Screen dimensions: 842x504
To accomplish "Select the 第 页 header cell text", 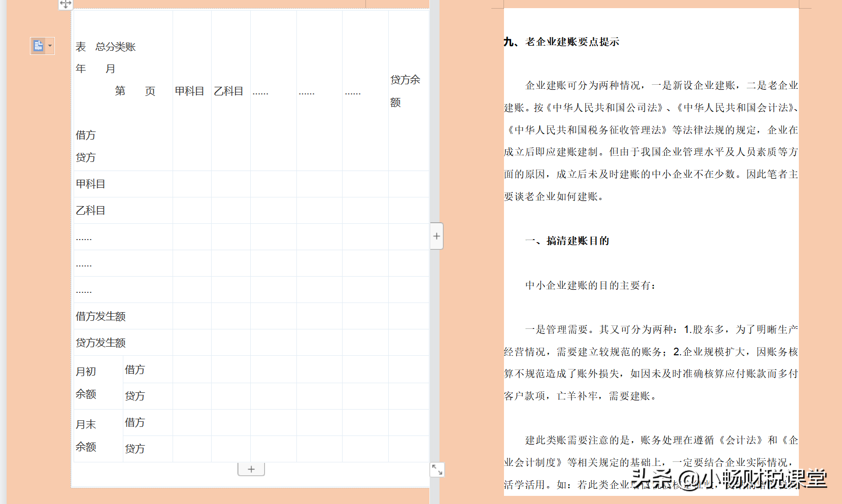I will tap(134, 91).
